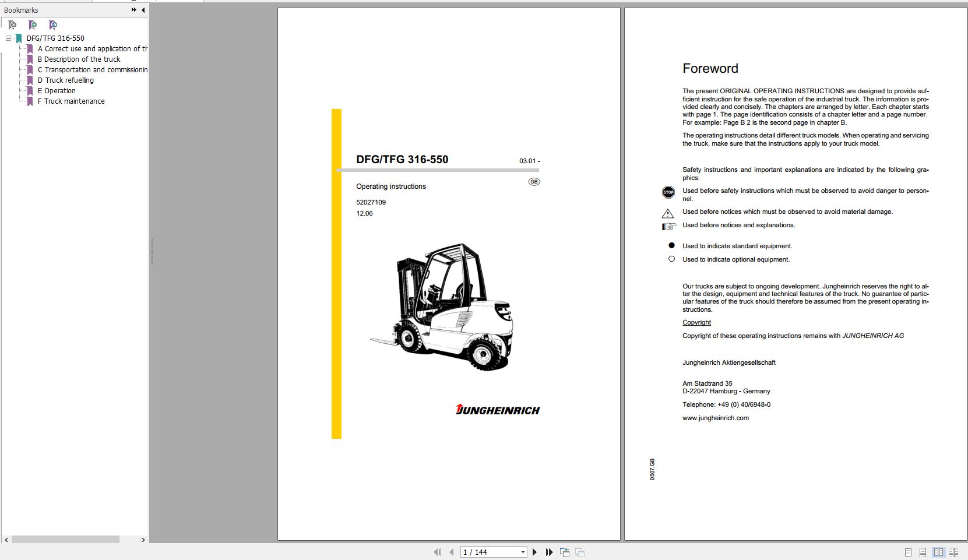Click the page number input field
The height and width of the screenshot is (560, 968).
point(488,552)
